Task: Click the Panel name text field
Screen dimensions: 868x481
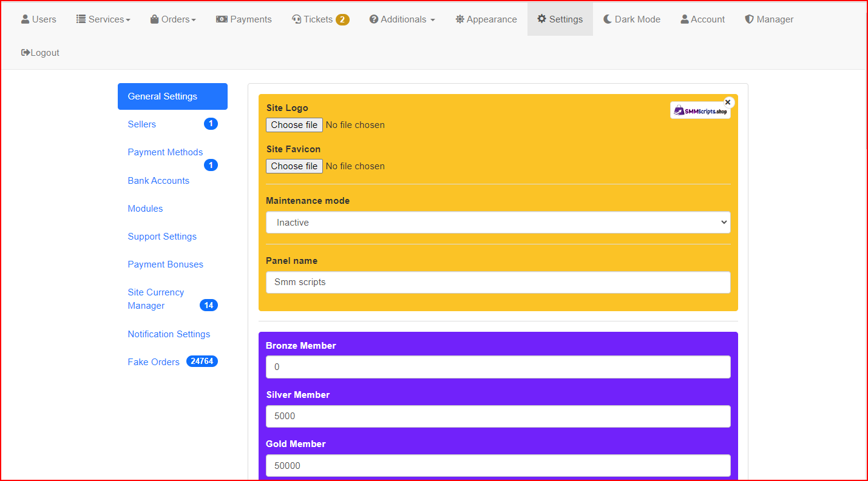Action: tap(498, 282)
